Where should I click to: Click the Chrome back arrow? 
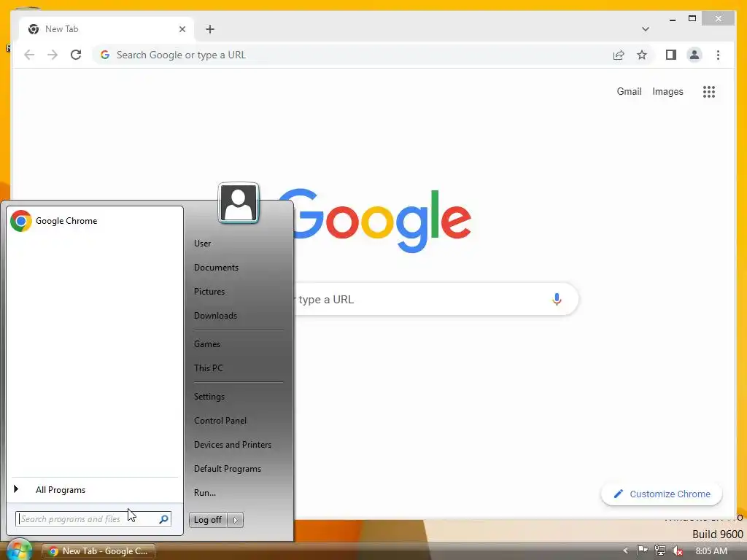click(29, 55)
